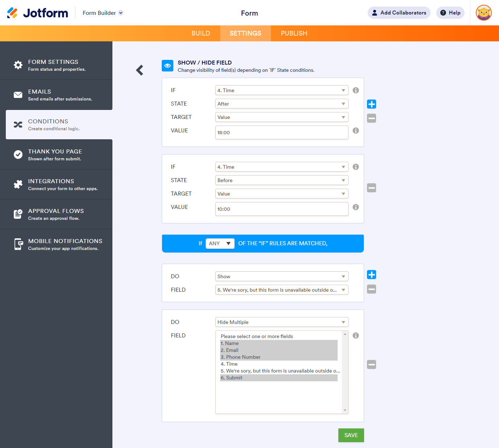Open Emails section in the sidebar
Image resolution: width=499 pixels, height=448 pixels.
[56, 95]
